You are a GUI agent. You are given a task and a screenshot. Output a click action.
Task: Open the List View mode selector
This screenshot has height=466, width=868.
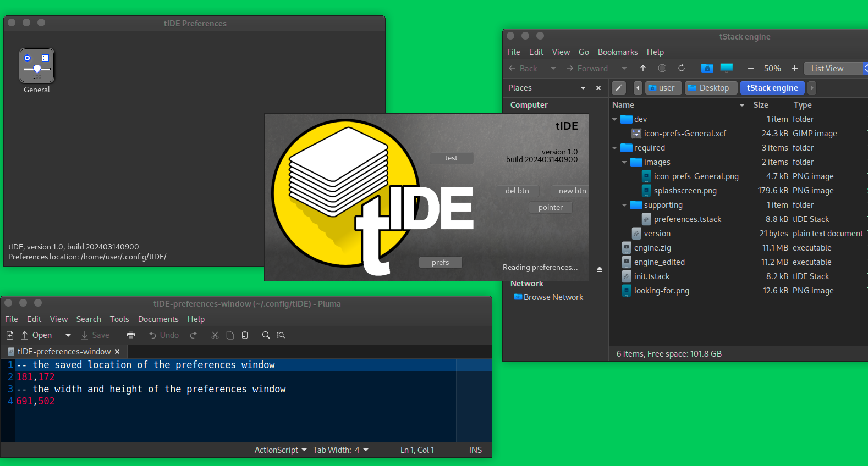[836, 69]
